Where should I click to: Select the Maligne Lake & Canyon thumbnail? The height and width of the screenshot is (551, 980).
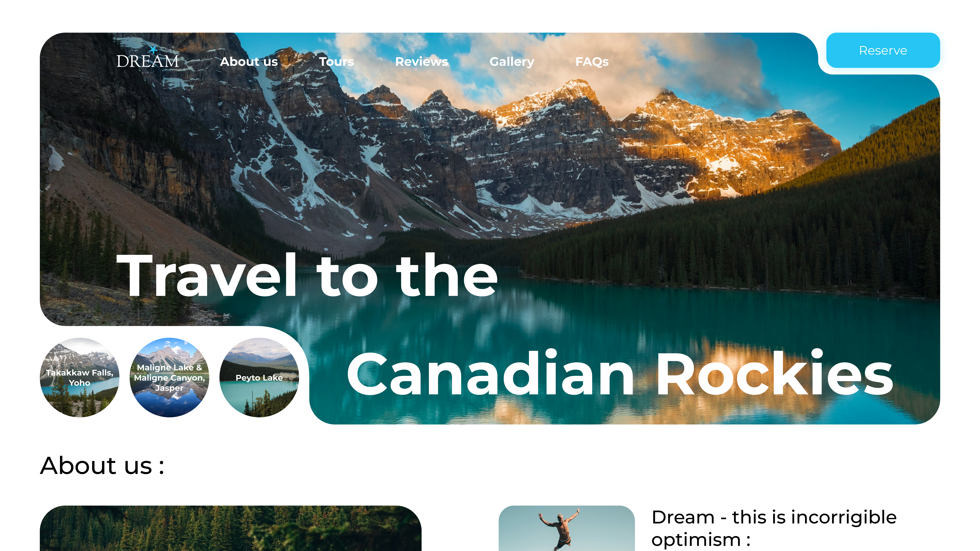[x=169, y=377]
